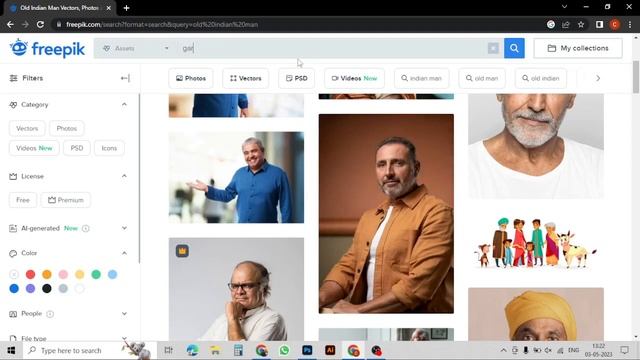The height and width of the screenshot is (360, 640).
Task: Toggle Free license filter
Action: coord(23,200)
